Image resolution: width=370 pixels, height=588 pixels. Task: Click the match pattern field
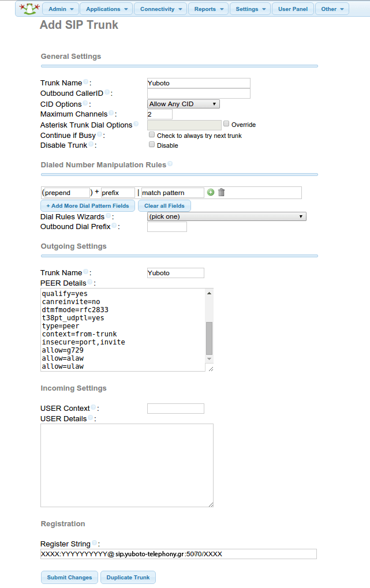[173, 193]
